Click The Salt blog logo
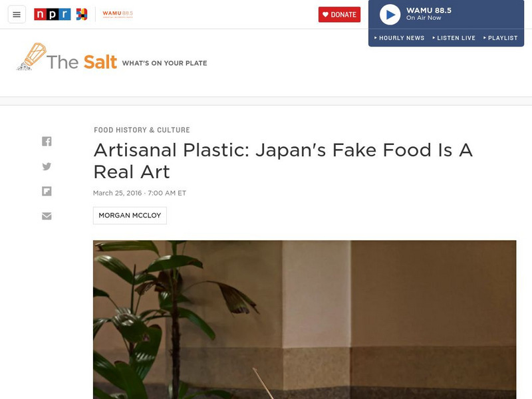 (82, 62)
